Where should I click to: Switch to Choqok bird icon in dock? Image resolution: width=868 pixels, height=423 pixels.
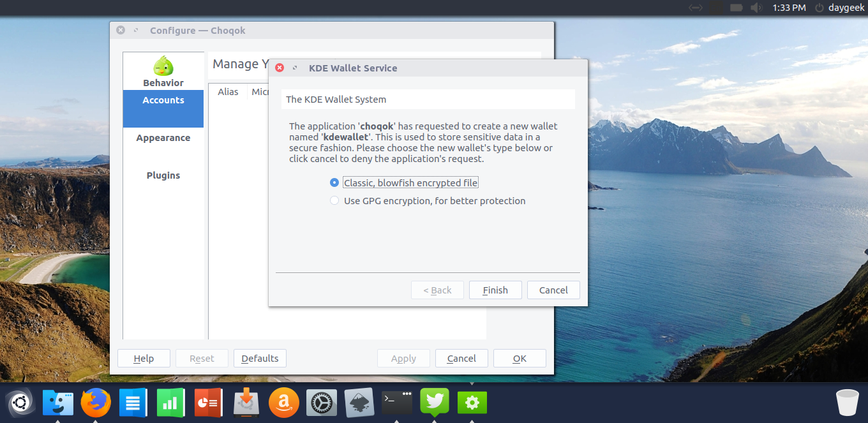(x=434, y=402)
